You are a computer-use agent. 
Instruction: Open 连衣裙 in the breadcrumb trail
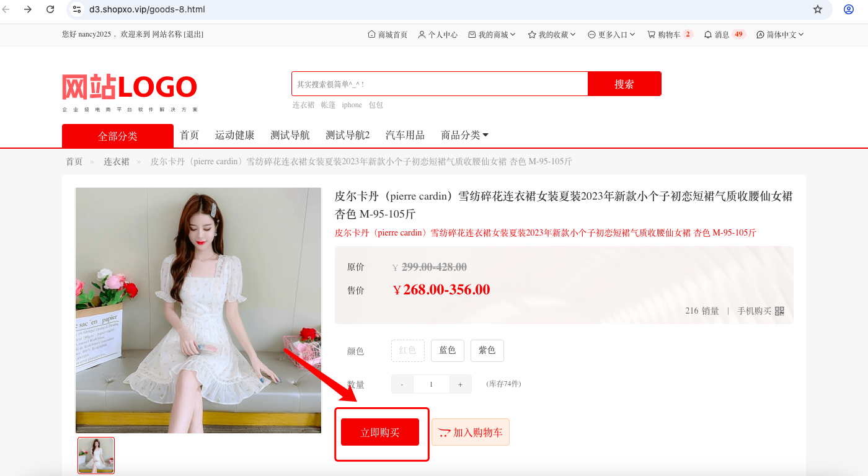(x=117, y=162)
